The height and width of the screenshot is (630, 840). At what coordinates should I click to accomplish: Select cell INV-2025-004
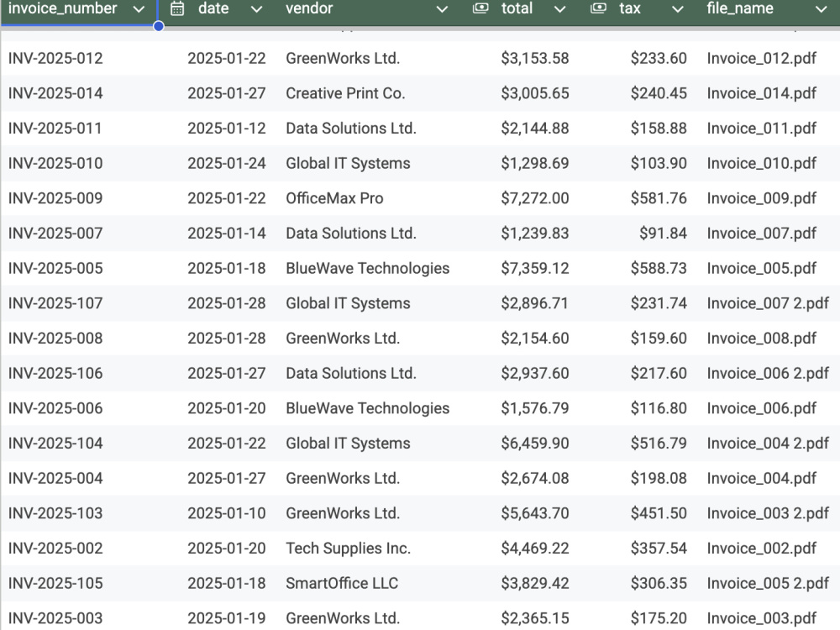[55, 478]
